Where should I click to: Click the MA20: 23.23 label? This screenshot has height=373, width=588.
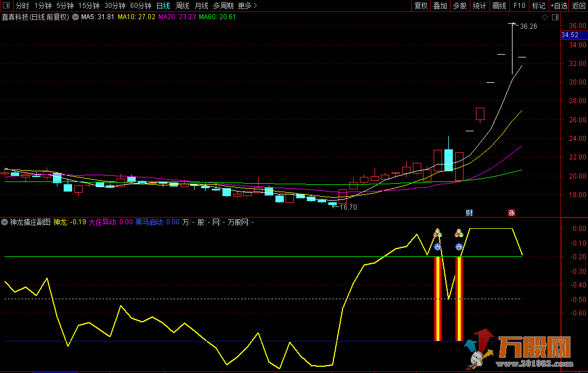(177, 17)
